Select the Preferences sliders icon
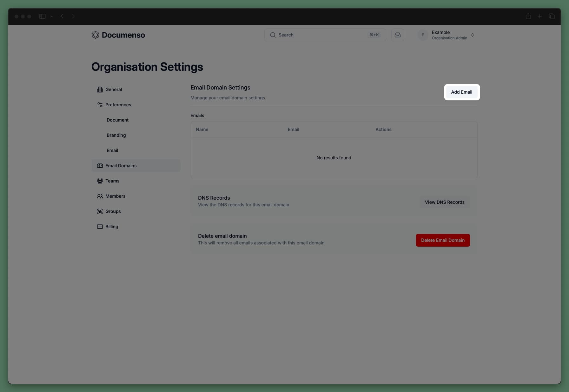Viewport: 569px width, 392px height. (100, 105)
